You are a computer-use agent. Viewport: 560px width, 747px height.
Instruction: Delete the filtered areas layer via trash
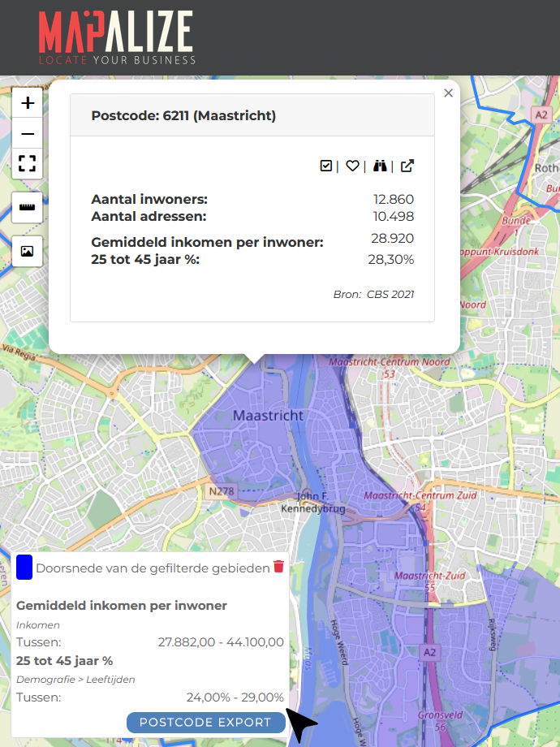[278, 567]
